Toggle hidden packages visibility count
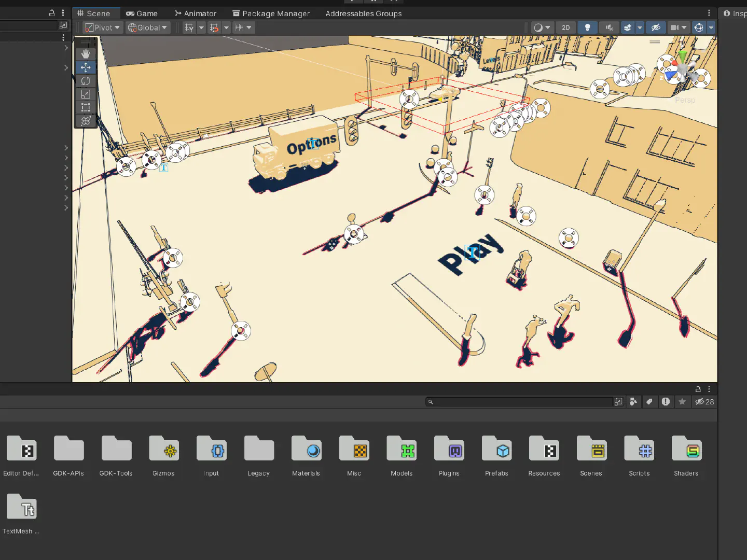The height and width of the screenshot is (560, 747). [x=704, y=402]
